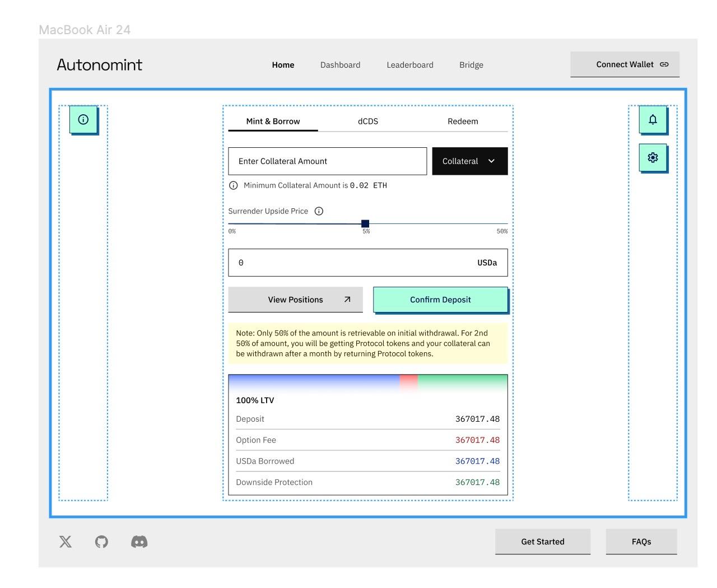Click the LTV color gradient bar
Viewport: 717px width, 588px height.
click(x=368, y=384)
